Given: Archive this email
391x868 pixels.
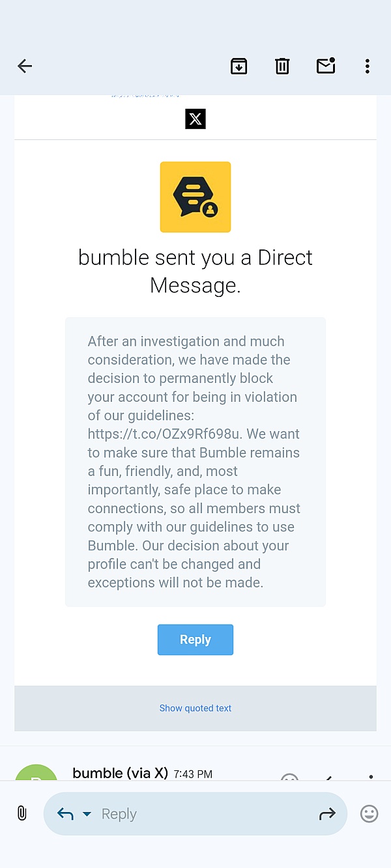Looking at the screenshot, I should [239, 66].
